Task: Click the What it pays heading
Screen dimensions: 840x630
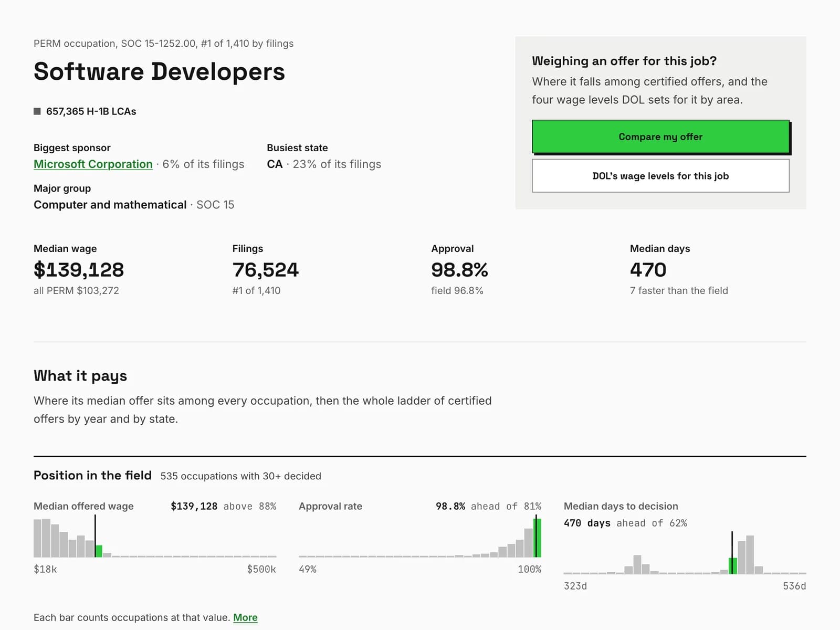Action: (x=80, y=376)
